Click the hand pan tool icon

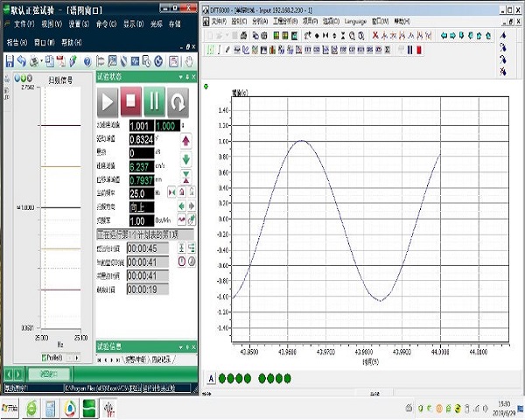point(188,61)
